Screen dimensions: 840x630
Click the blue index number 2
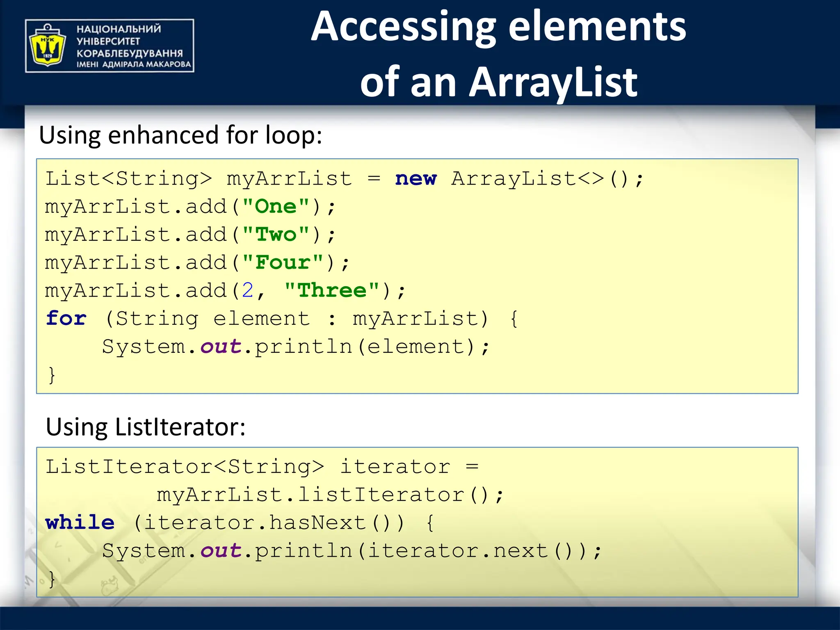(247, 290)
